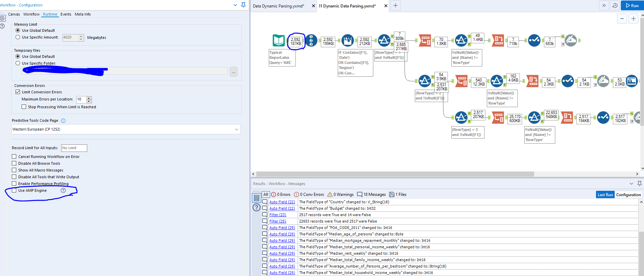Expand the configuration panel dropdown arrow
This screenshot has width=644, height=276.
pos(235,5)
